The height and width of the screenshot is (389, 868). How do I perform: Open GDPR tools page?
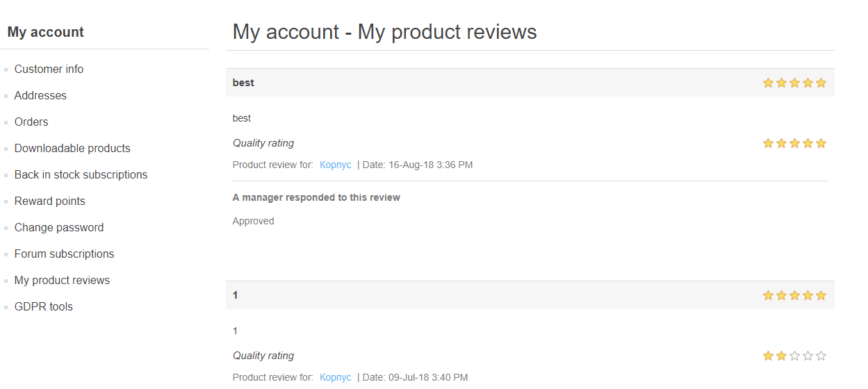click(43, 307)
